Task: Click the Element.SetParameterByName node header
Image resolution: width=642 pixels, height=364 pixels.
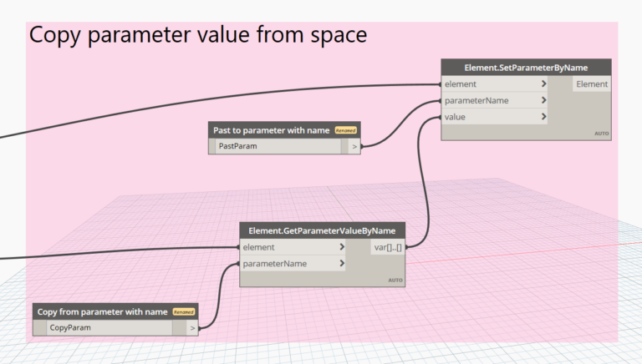Action: pyautogui.click(x=526, y=68)
